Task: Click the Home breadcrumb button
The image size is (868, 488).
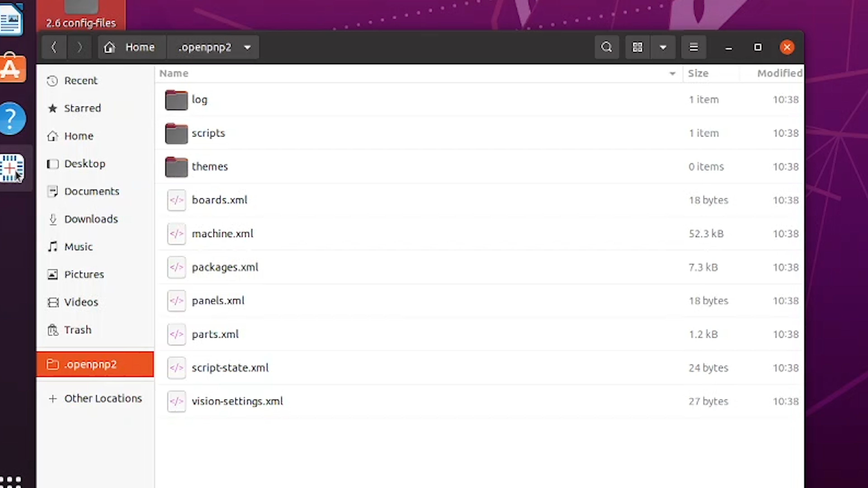Action: (x=132, y=47)
